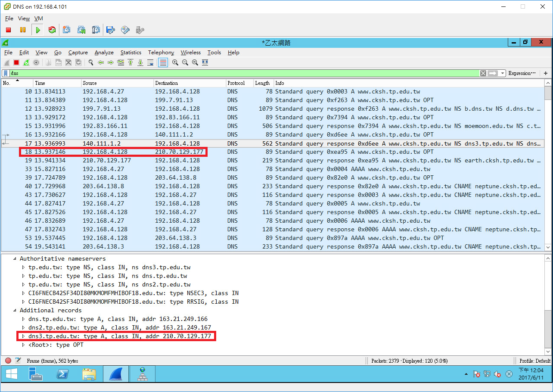Open PowerShell from the taskbar
This screenshot has width=553, height=392.
(63, 374)
